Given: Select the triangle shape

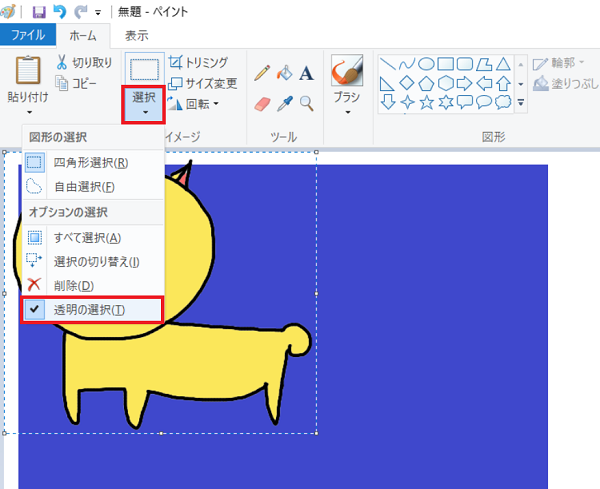Looking at the screenshot, I should coord(503,64).
